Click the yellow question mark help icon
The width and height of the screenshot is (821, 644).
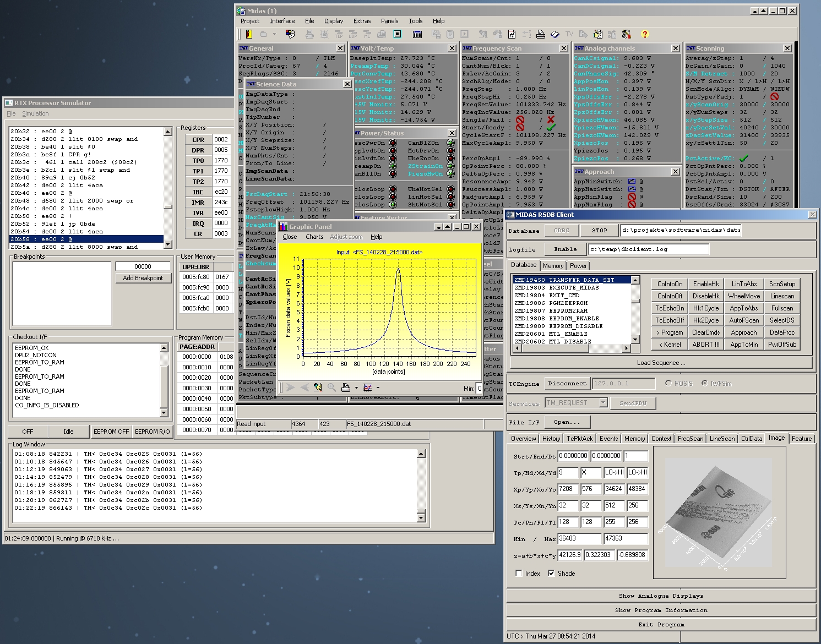(x=645, y=34)
